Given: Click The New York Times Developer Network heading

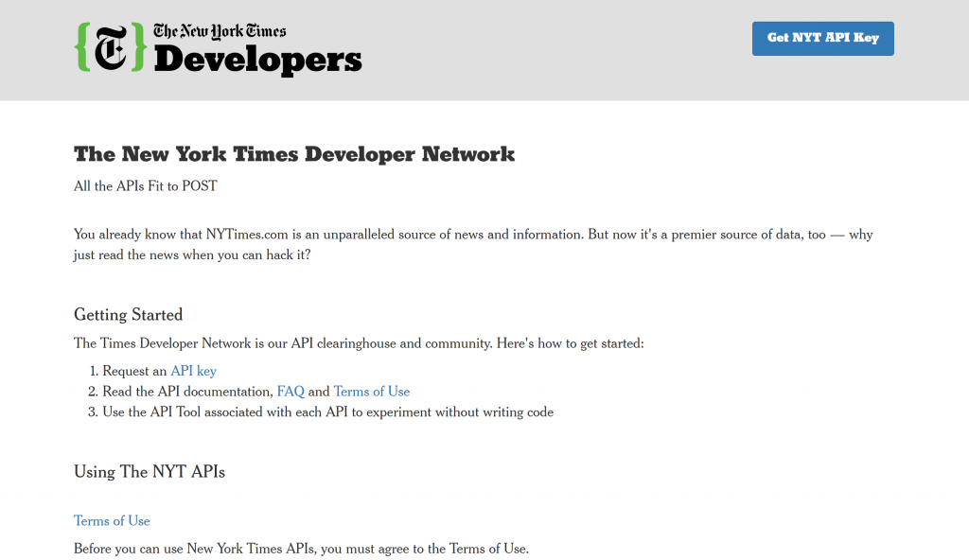Looking at the screenshot, I should [294, 154].
